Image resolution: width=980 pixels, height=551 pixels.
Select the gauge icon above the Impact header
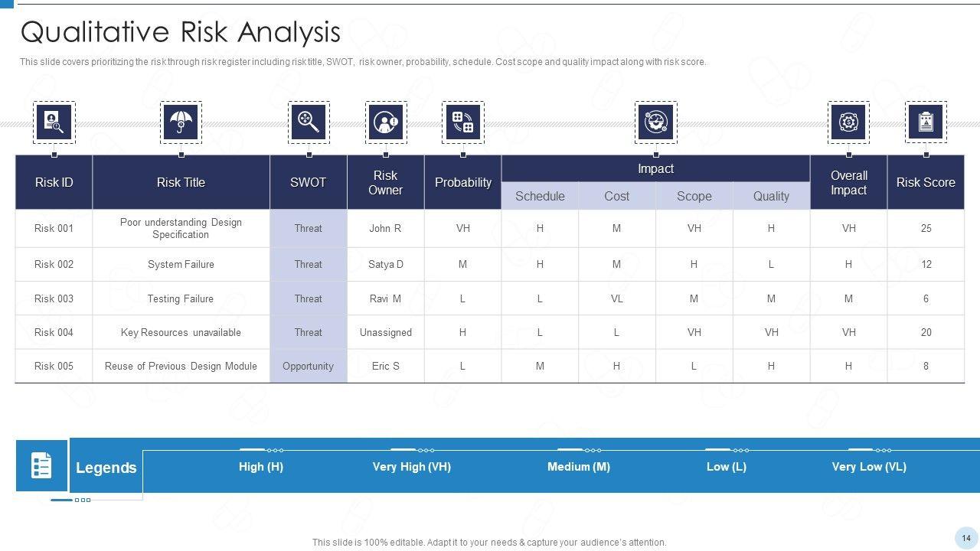(655, 122)
